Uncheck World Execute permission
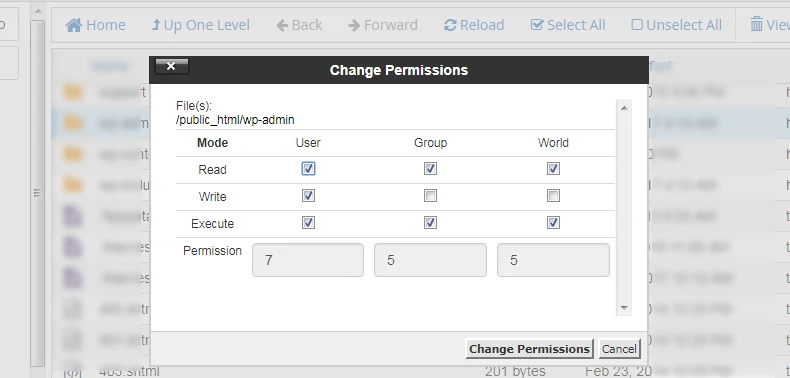790x378 pixels. 553,222
